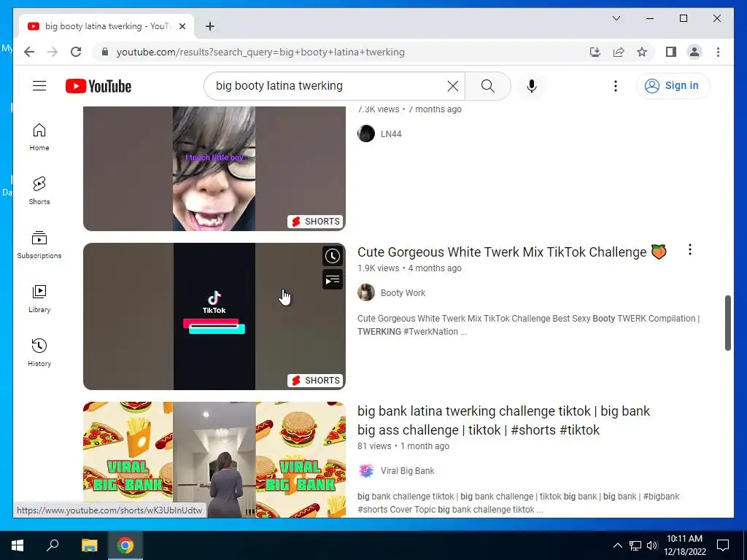Image resolution: width=747 pixels, height=560 pixels.
Task: Open History in the sidebar
Action: click(39, 352)
